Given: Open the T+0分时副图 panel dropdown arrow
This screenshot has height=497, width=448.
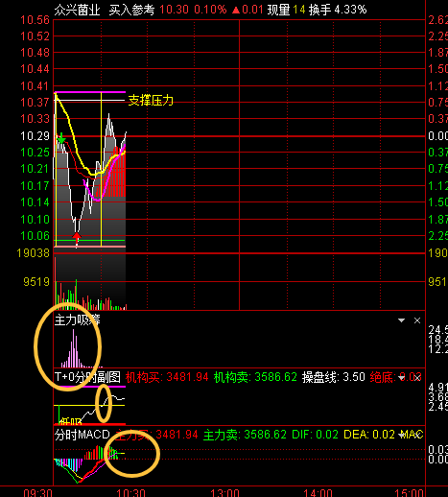Looking at the screenshot, I should point(401,378).
